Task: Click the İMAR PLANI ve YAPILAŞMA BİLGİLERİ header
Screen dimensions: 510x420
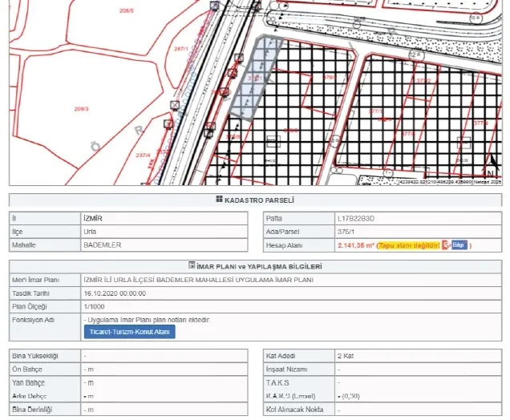Action: click(255, 267)
